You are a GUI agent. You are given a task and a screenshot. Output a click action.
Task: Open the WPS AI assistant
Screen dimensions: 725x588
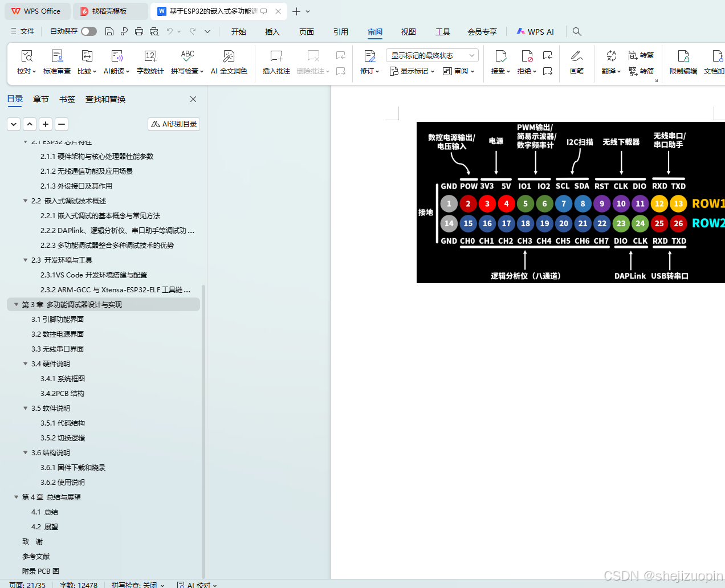click(534, 31)
